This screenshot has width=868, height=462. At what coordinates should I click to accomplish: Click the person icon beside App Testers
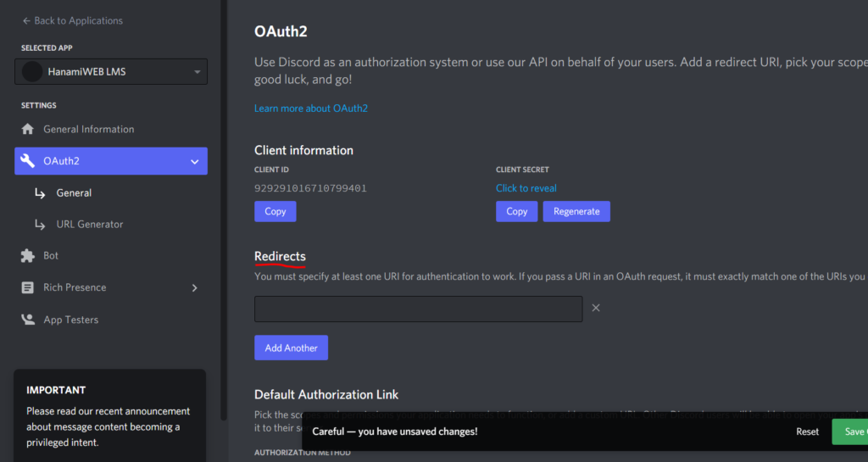[x=28, y=320]
